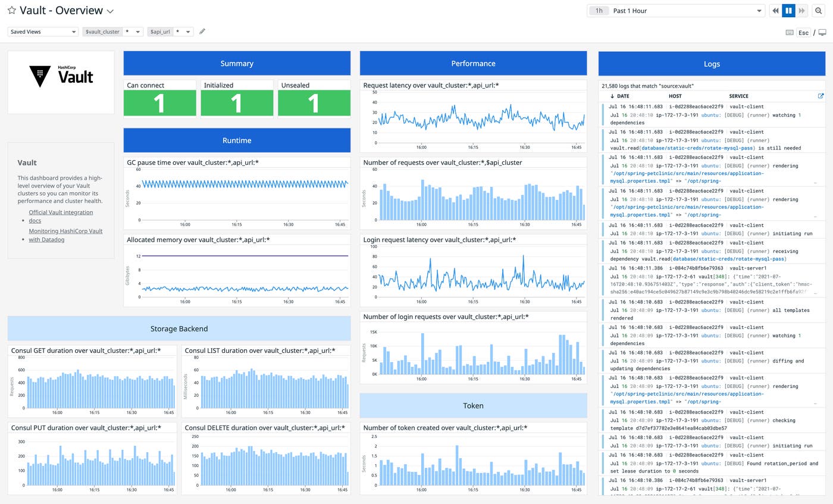Open the $api_url variable dropdown
The height and width of the screenshot is (504, 833).
coord(187,31)
